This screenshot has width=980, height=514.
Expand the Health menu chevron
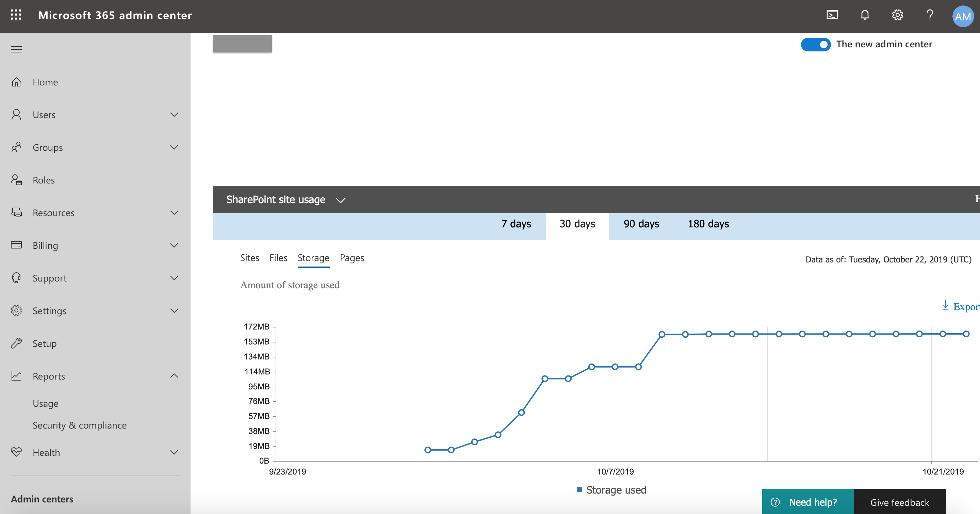174,452
